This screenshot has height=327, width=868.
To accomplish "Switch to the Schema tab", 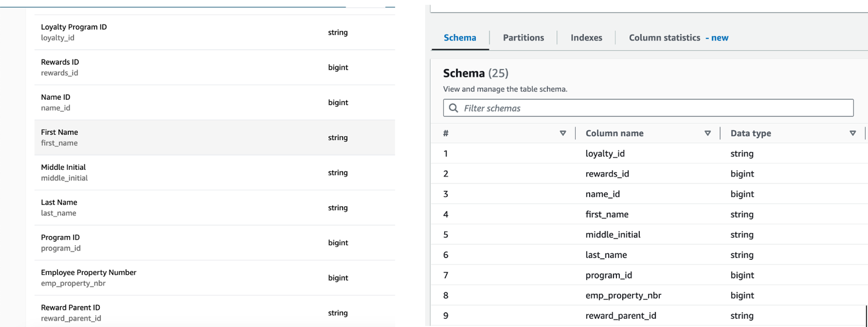I will click(460, 38).
